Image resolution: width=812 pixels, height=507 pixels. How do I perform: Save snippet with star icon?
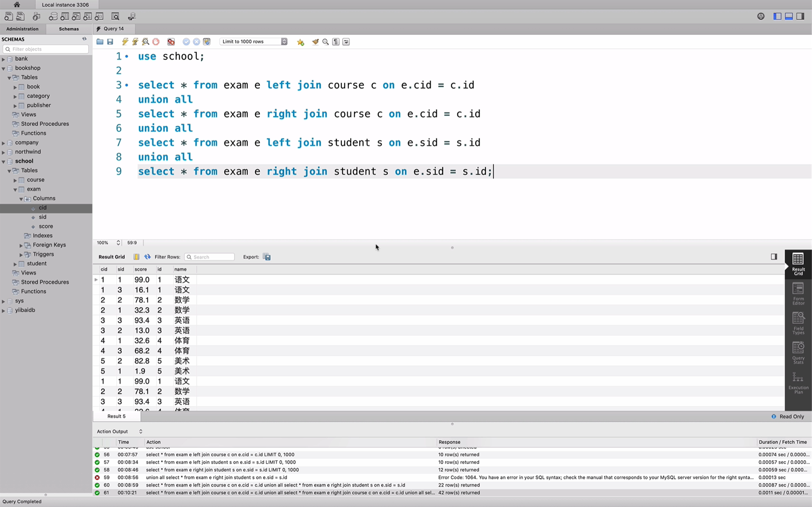click(300, 42)
